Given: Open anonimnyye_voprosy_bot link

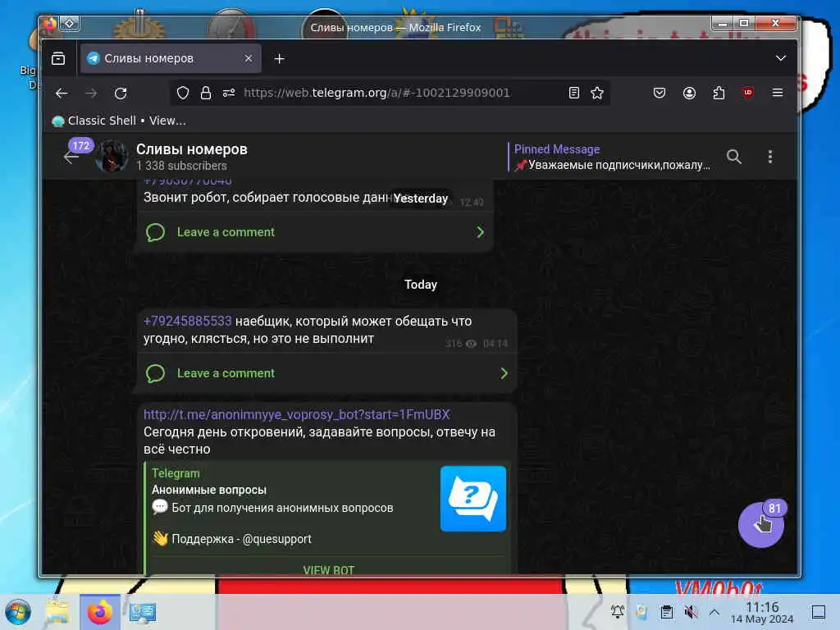Looking at the screenshot, I should (296, 414).
